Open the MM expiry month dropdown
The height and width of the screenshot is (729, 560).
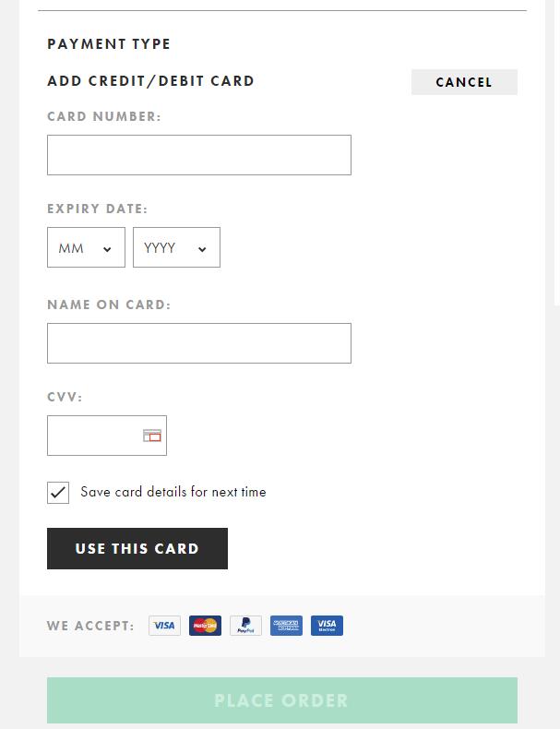pos(86,247)
